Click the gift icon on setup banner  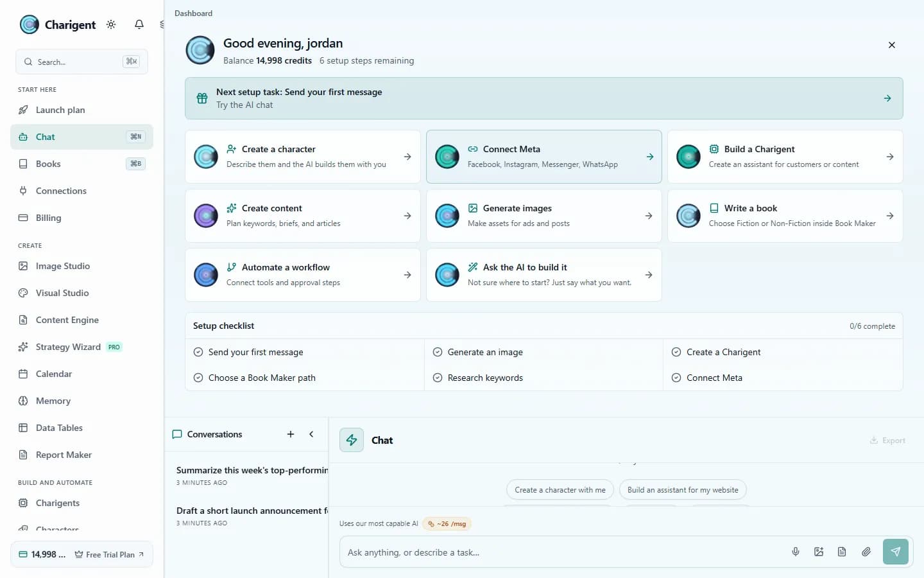tap(202, 98)
